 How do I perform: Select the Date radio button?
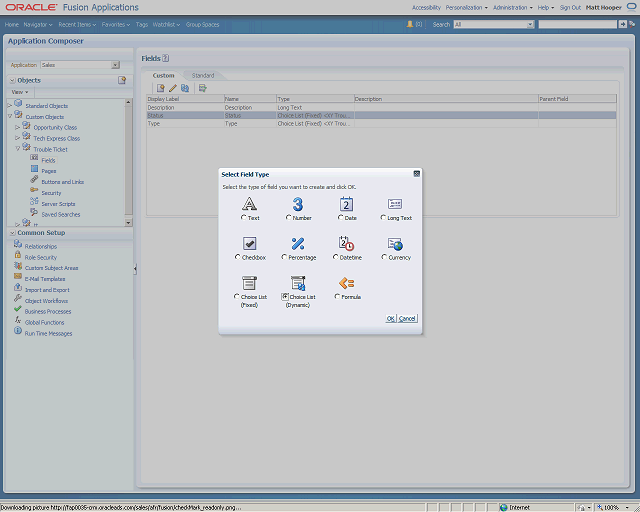(x=340, y=218)
